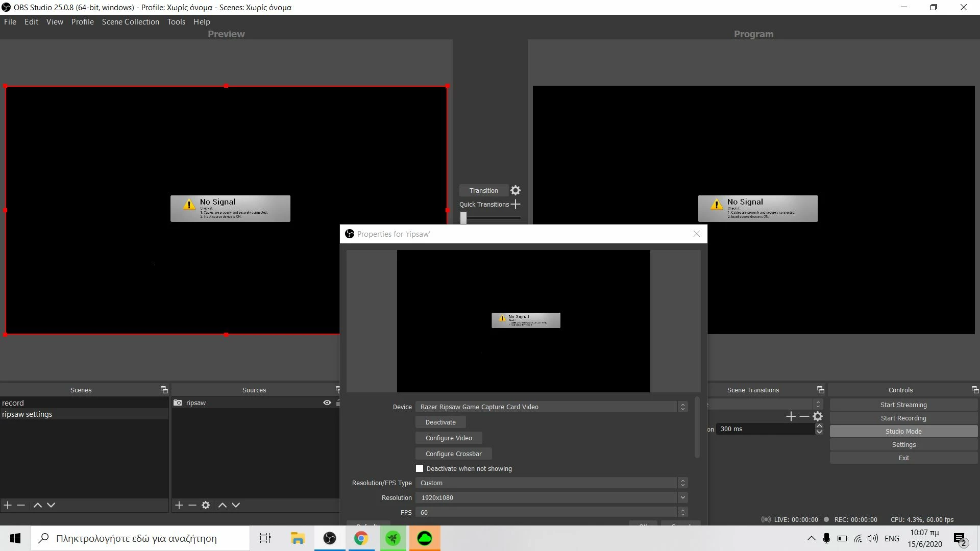The width and height of the screenshot is (980, 551).
Task: Open the Tools menu
Action: [176, 21]
